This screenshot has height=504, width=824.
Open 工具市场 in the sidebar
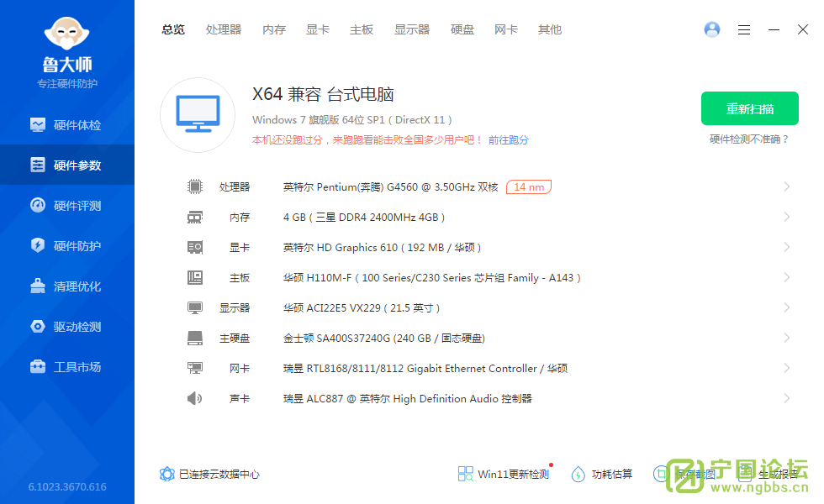click(x=66, y=367)
